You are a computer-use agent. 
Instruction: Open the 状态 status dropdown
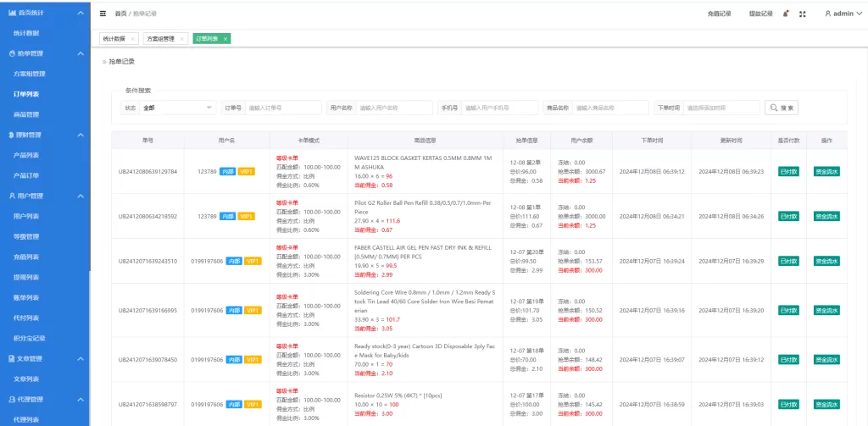[178, 108]
